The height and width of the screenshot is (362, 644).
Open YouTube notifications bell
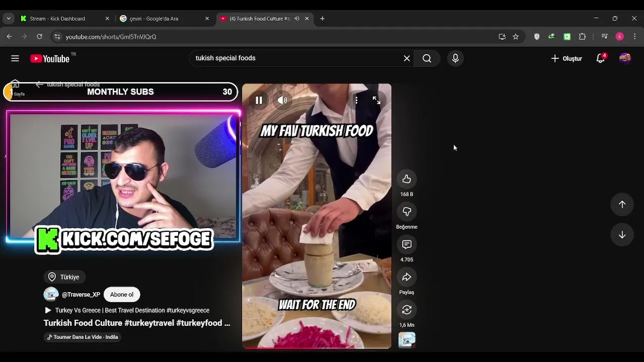600,58
